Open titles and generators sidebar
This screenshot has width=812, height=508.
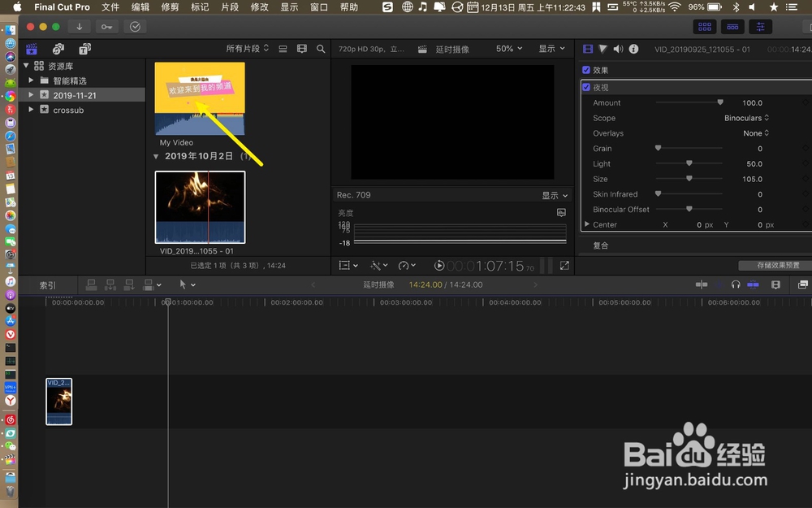click(x=84, y=49)
